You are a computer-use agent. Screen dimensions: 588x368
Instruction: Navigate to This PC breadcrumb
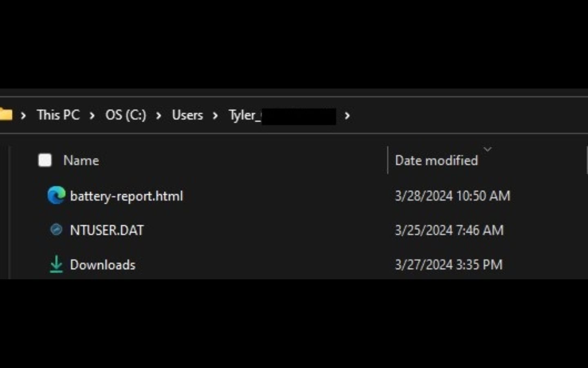pos(58,115)
